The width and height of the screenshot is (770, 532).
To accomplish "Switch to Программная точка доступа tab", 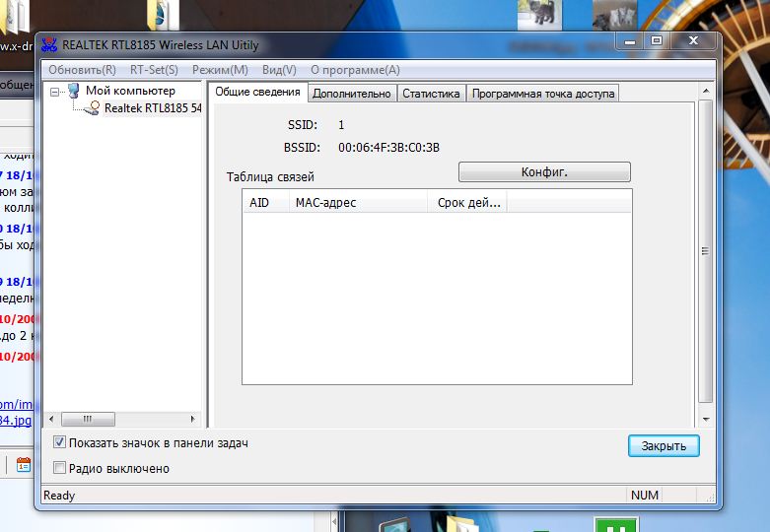I will point(543,94).
